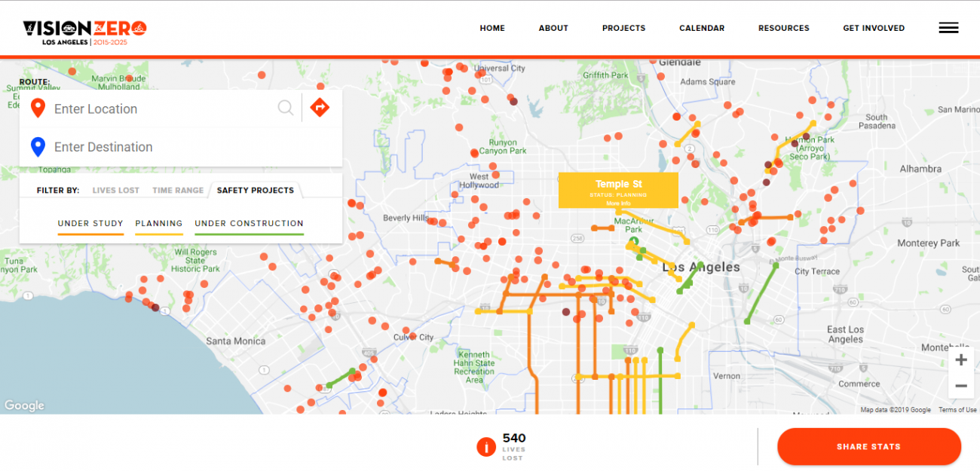Open the Resources page
The image size is (980, 471).
(784, 28)
